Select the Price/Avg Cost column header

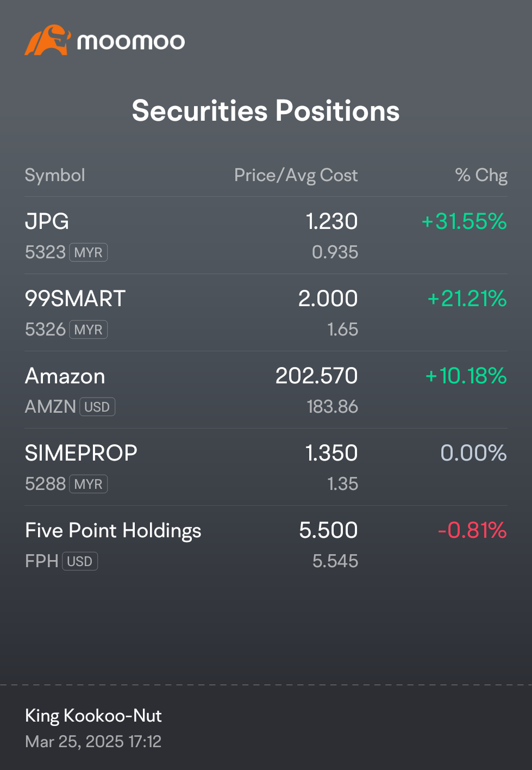296,175
